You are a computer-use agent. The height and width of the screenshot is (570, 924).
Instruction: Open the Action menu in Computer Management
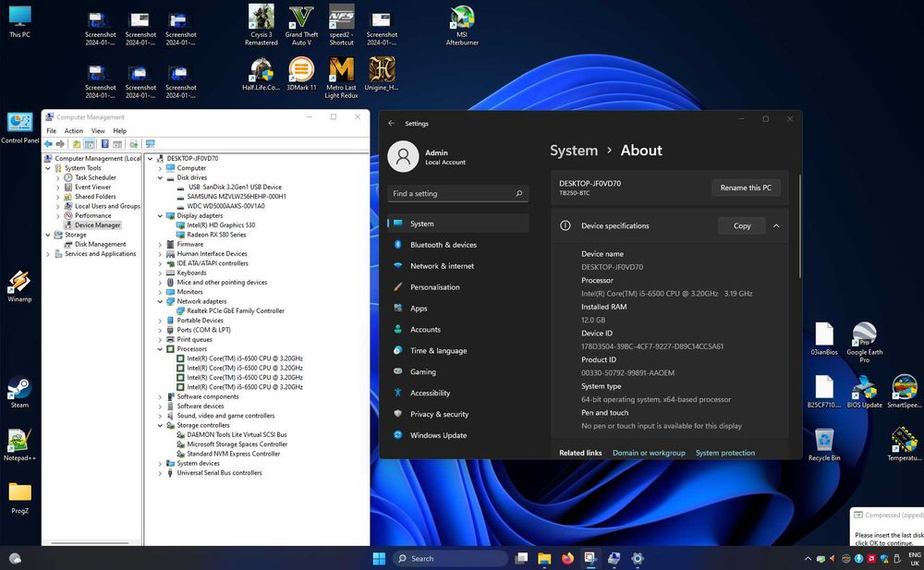(74, 131)
